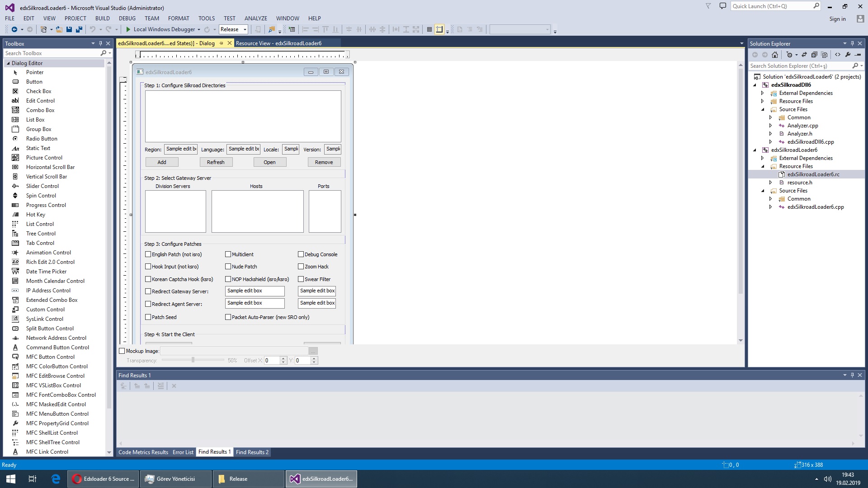This screenshot has width=868, height=488.
Task: Start Local Windows Debugger green play icon
Action: point(128,29)
